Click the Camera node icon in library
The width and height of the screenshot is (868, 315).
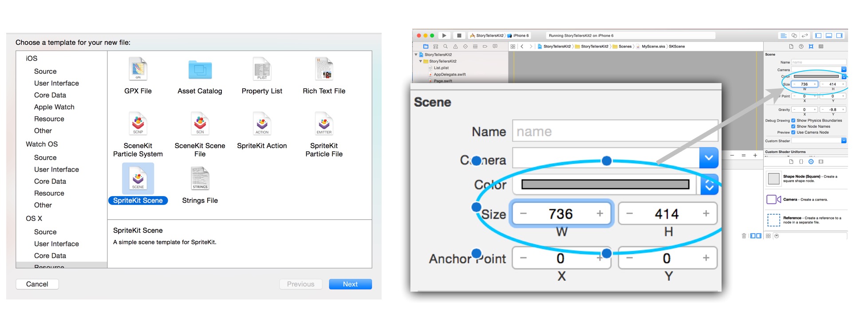click(773, 200)
